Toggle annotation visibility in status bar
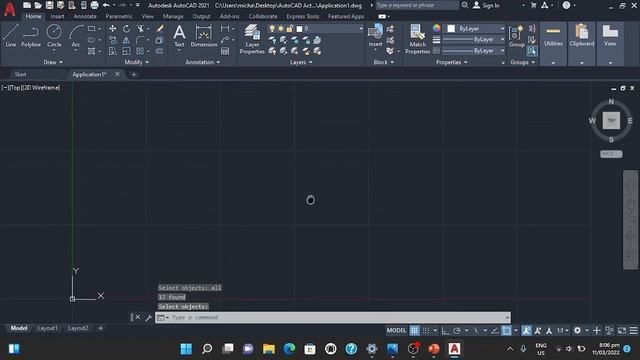The height and width of the screenshot is (360, 640). (x=527, y=331)
